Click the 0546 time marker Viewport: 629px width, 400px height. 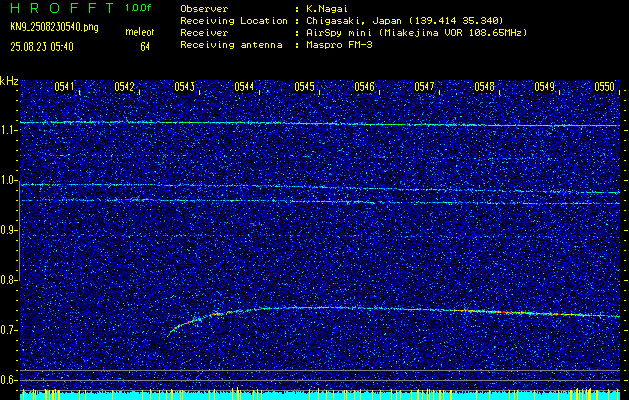(364, 86)
